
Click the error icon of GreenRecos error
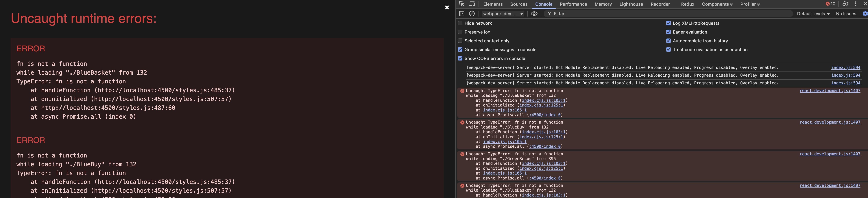pos(462,154)
